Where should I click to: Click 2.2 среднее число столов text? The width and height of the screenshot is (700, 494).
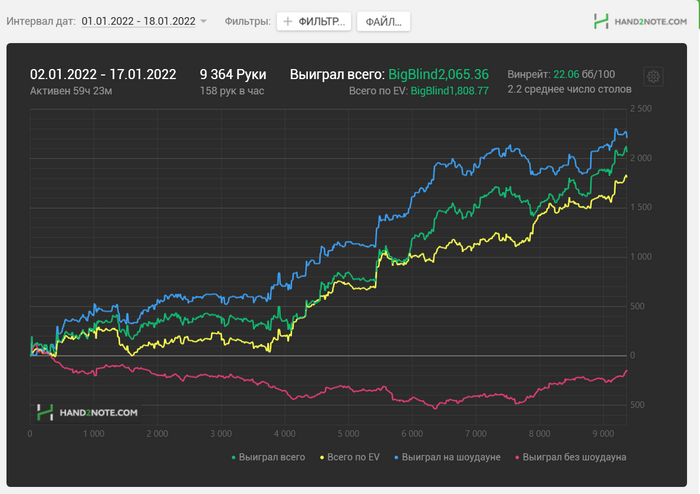[x=569, y=89]
